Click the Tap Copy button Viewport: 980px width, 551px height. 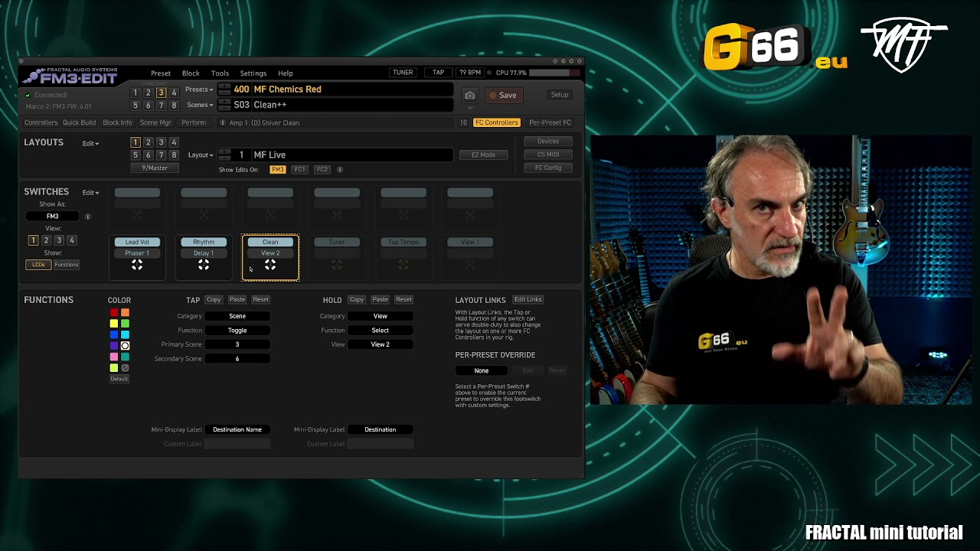click(x=214, y=299)
